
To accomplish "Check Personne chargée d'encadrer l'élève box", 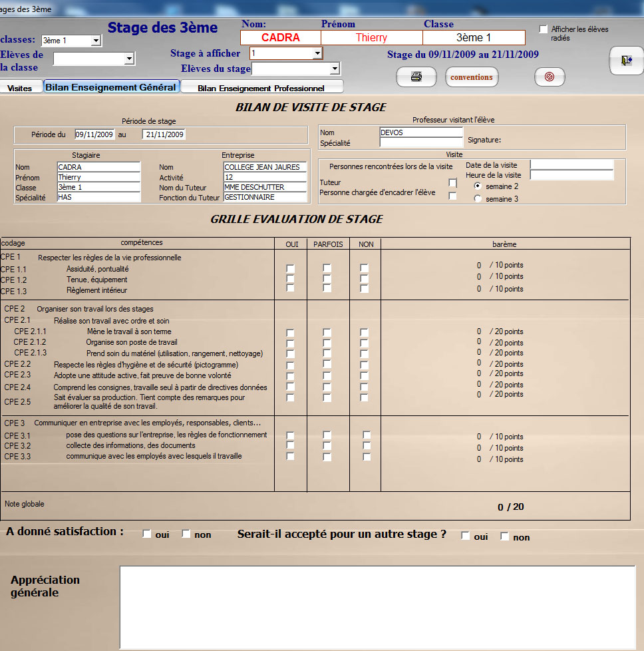I will (x=453, y=196).
